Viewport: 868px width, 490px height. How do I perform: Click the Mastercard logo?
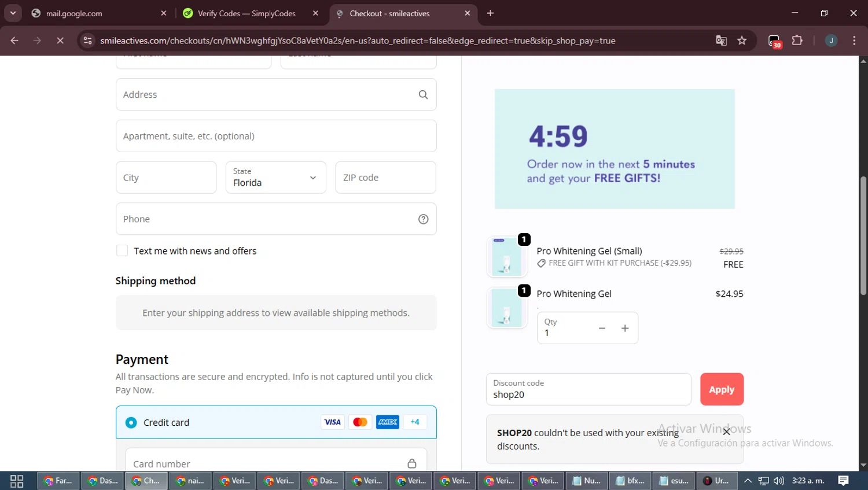[360, 422]
